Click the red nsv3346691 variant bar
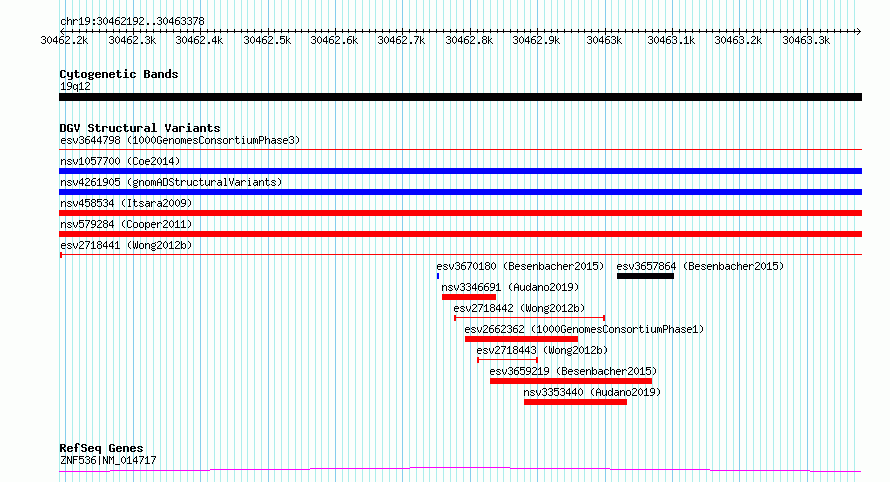This screenshot has height=482, width=890. click(x=469, y=297)
